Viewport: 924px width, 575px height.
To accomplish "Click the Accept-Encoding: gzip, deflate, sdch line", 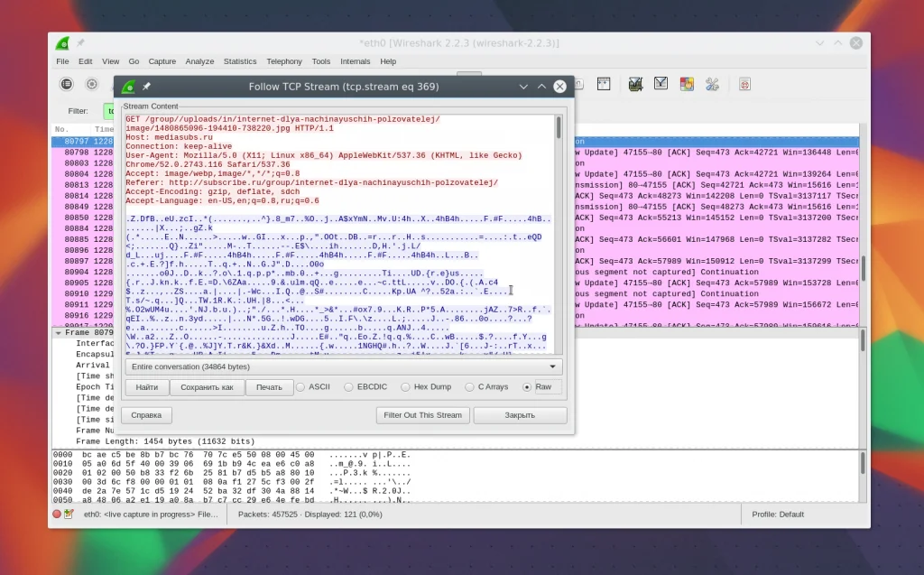I will coord(213,191).
